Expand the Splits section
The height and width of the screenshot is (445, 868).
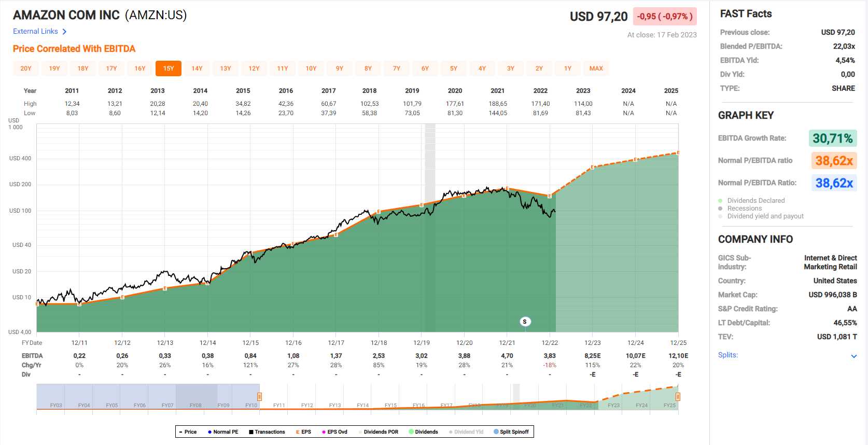click(x=853, y=356)
